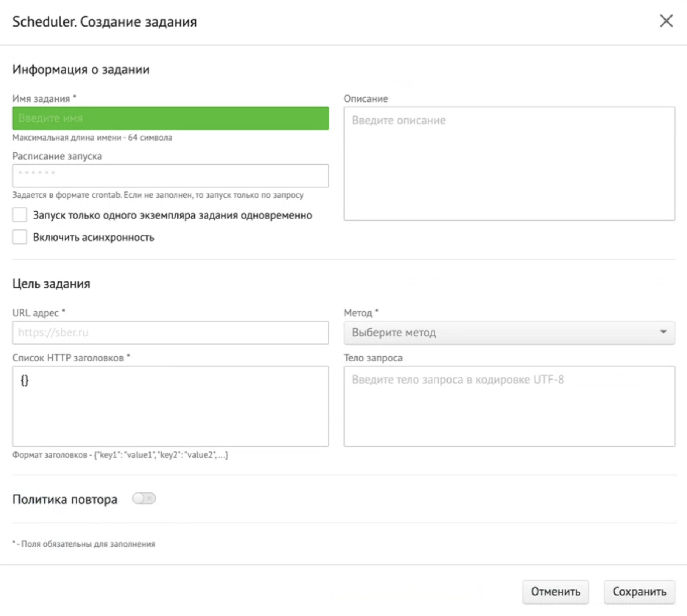687x616 pixels.
Task: Check the "Включить асинхронность" checkbox
Action: pos(20,237)
